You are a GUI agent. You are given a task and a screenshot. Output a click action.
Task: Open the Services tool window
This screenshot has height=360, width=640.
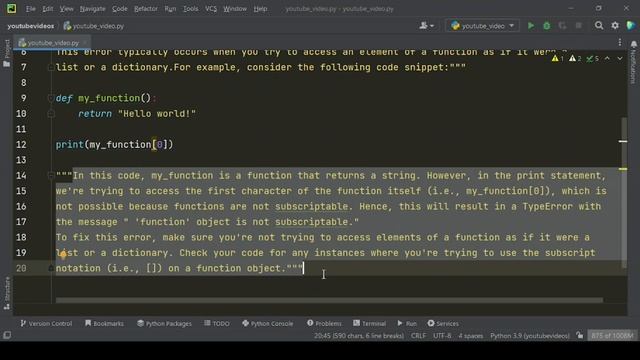443,323
